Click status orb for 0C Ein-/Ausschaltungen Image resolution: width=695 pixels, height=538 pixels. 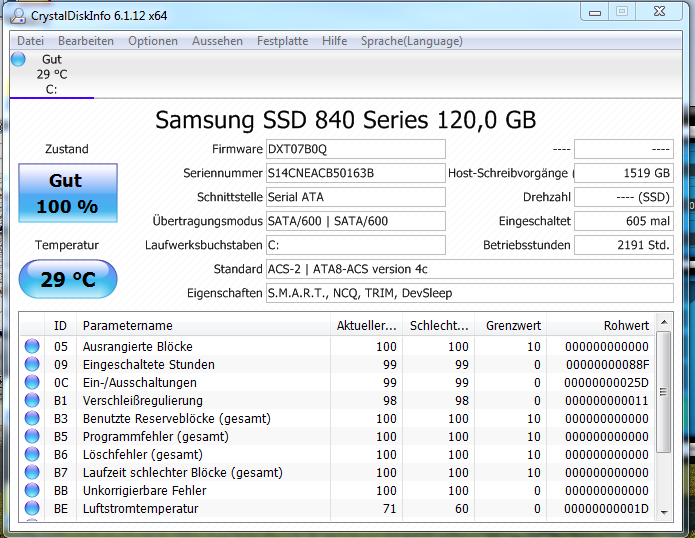32,382
